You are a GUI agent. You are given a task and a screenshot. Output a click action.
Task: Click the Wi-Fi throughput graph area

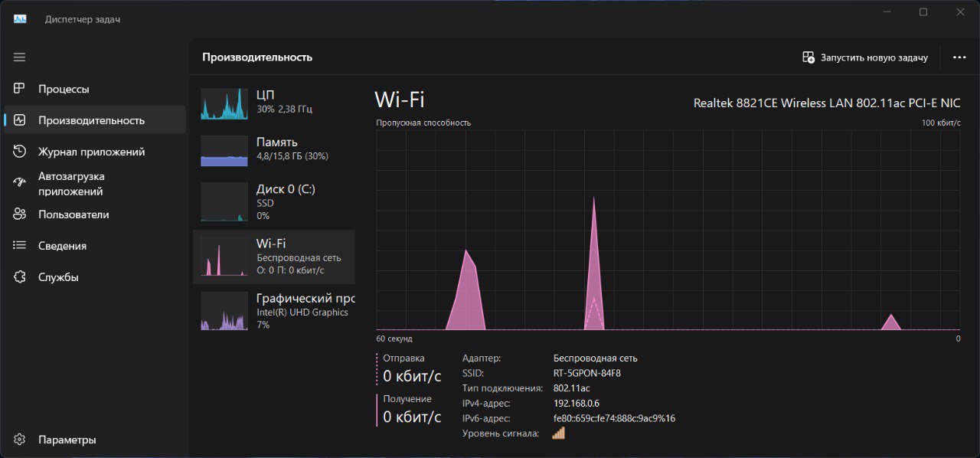tap(668, 230)
